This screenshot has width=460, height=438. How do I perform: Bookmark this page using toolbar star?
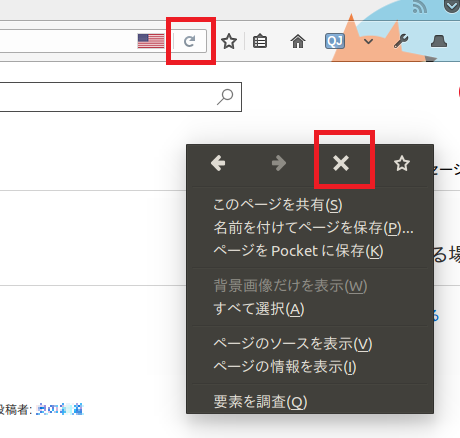[229, 42]
